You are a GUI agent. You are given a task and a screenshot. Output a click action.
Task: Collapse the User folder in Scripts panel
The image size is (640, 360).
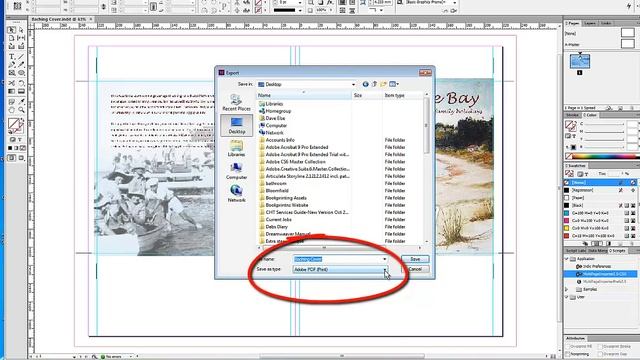[x=567, y=297]
